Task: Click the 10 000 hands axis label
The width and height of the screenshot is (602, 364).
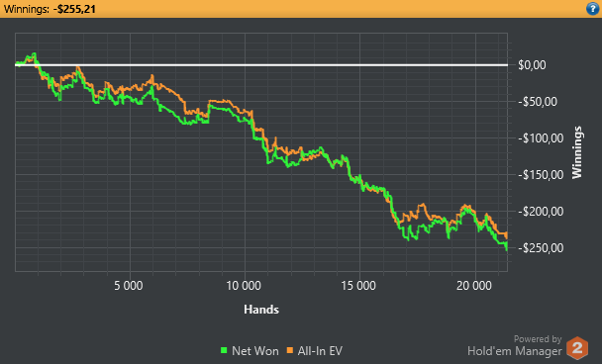Action: click(x=244, y=286)
